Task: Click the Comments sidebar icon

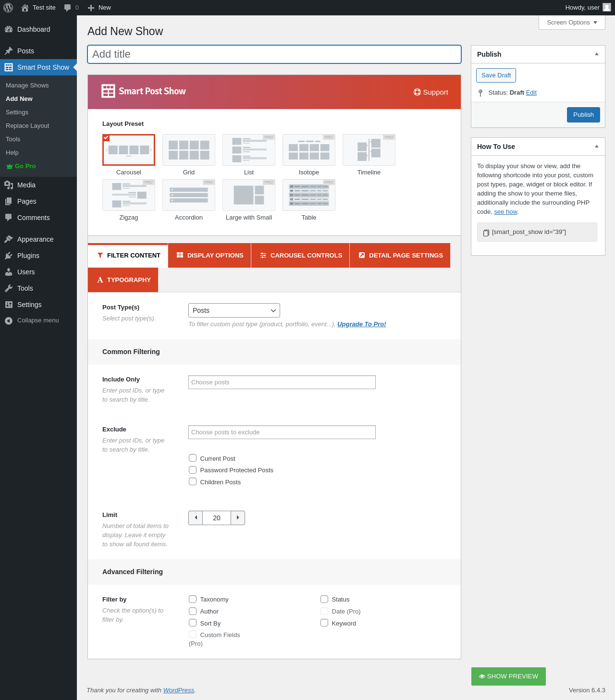Action: pos(9,218)
